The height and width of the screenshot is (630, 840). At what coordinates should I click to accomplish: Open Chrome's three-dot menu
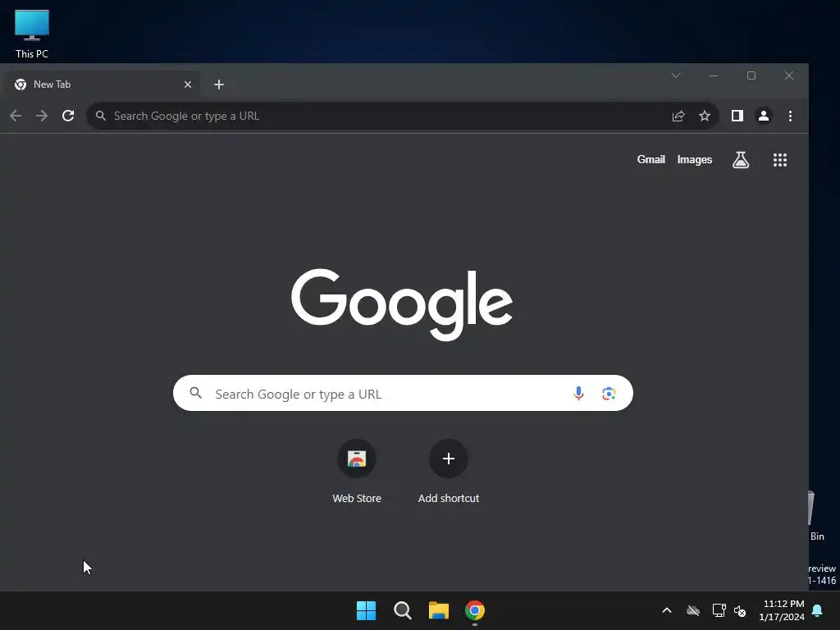pyautogui.click(x=790, y=116)
